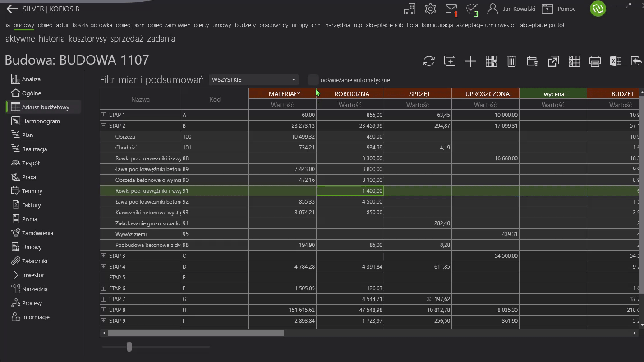Expand ETAP 3 row

[x=103, y=256]
